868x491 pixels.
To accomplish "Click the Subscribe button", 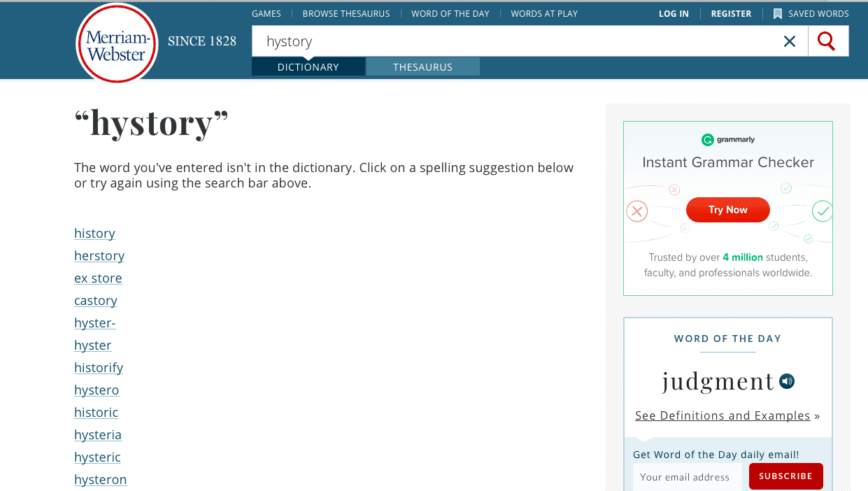I will tap(785, 476).
